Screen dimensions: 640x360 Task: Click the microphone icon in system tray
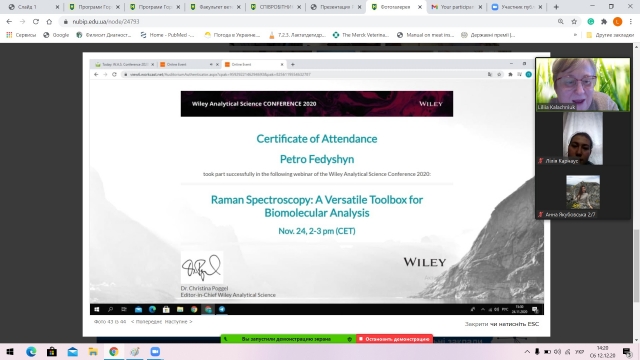coord(537,351)
